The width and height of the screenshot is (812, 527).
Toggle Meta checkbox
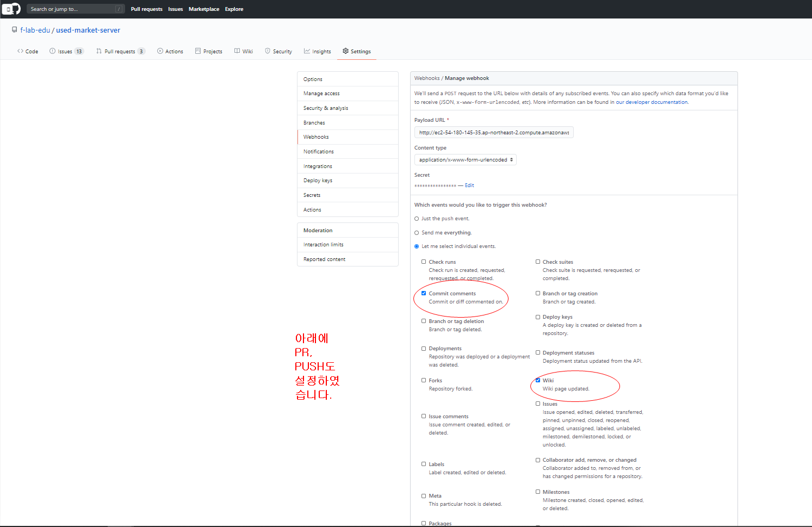[424, 495]
